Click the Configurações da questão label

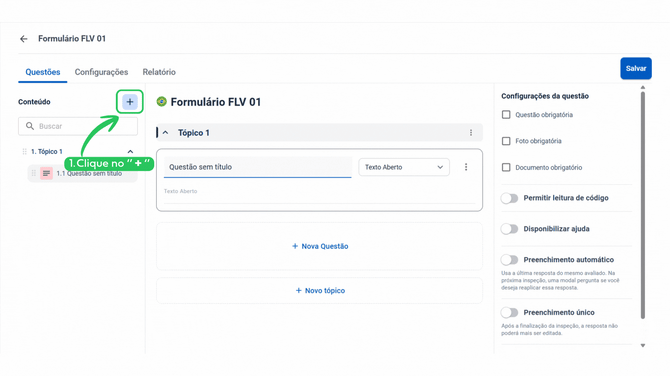point(545,96)
